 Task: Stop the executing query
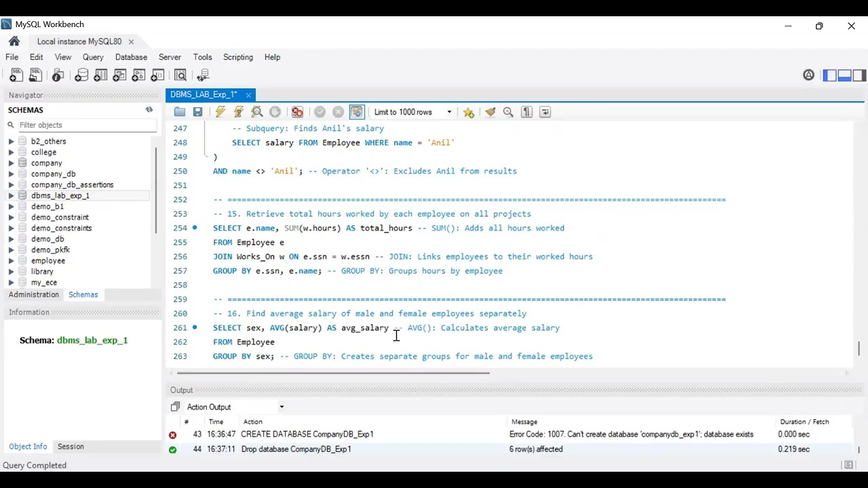(275, 112)
